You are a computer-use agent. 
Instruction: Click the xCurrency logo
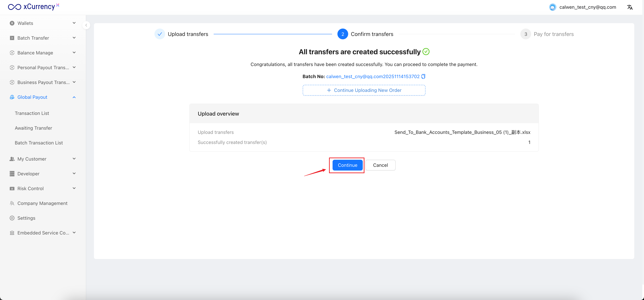point(34,7)
